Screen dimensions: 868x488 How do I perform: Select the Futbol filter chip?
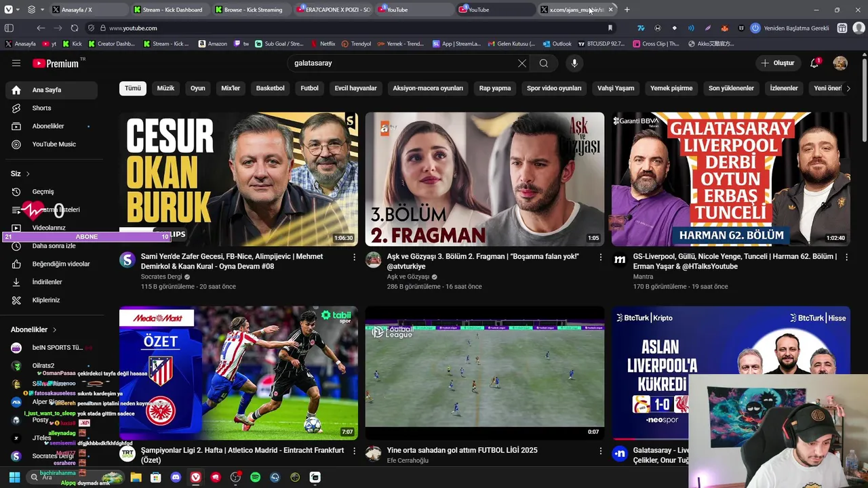tap(309, 88)
